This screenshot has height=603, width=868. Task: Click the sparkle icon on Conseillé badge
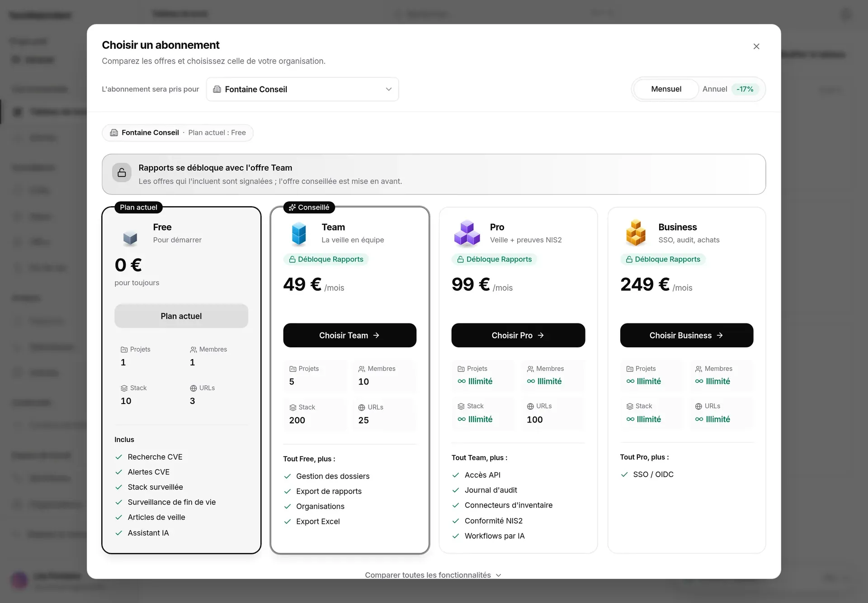(x=292, y=208)
